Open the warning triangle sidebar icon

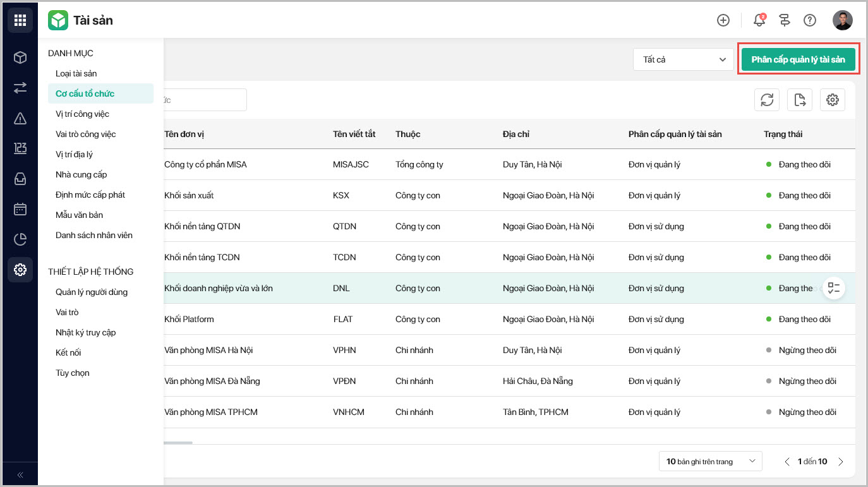20,118
